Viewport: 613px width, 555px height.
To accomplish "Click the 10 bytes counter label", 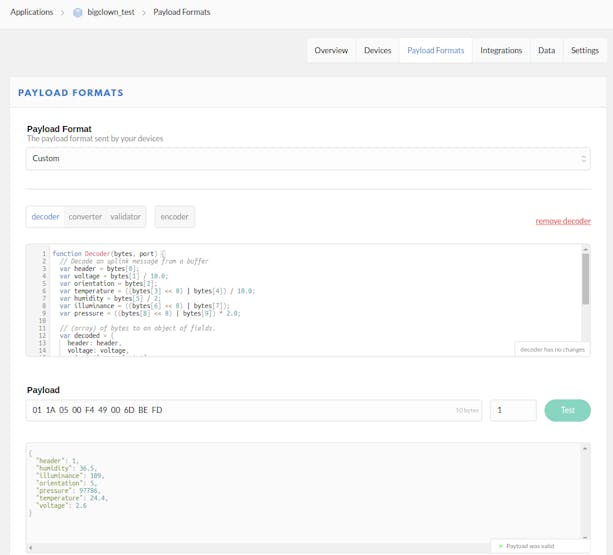I will click(x=467, y=410).
